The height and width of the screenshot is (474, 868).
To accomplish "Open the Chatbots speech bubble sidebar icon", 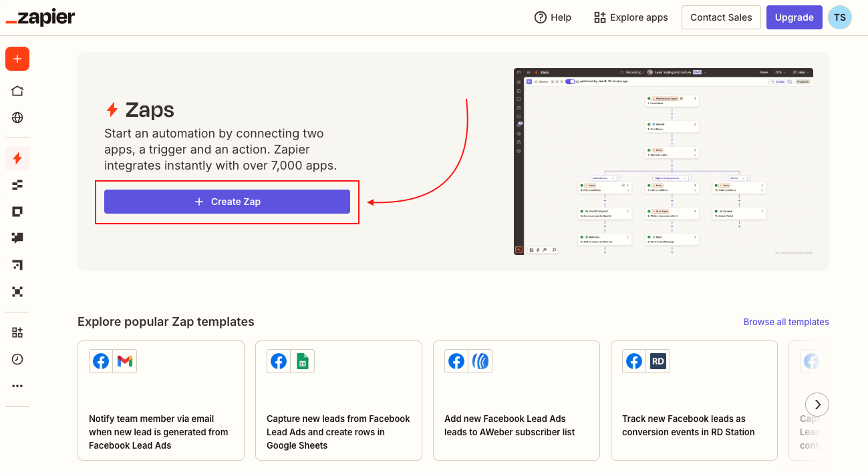I will [x=17, y=238].
